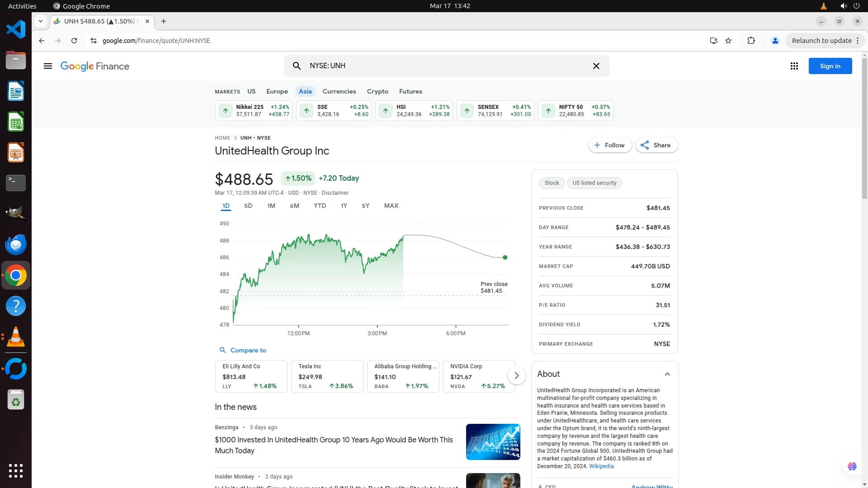The width and height of the screenshot is (868, 488).
Task: Click the search magnifier icon
Action: (x=297, y=66)
